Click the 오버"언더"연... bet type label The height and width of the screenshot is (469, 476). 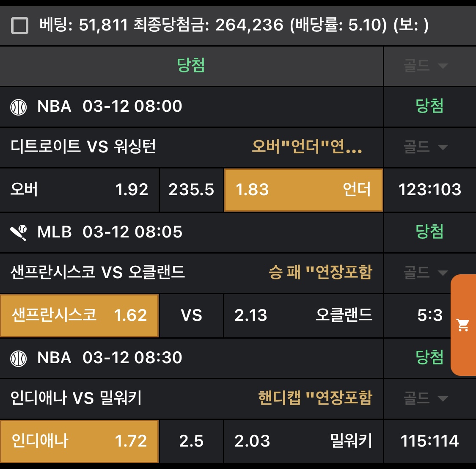pos(307,147)
